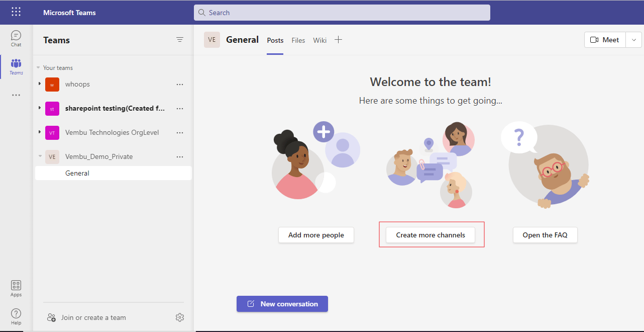Image resolution: width=644 pixels, height=332 pixels.
Task: Switch to the Posts tab
Action: tap(275, 40)
